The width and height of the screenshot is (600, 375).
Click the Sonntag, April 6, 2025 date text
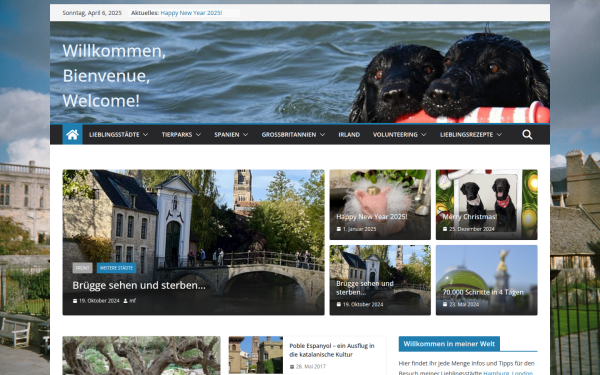(x=92, y=13)
